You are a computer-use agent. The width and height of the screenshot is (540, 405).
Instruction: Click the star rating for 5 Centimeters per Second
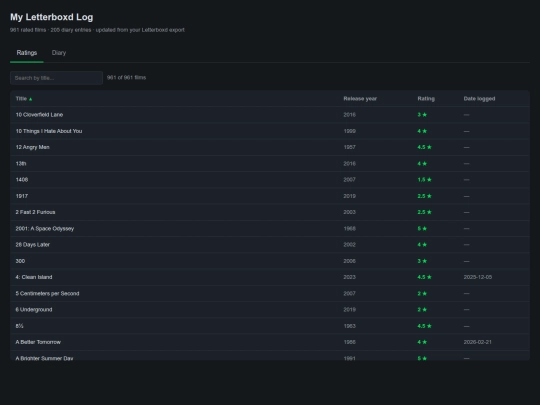[422, 293]
